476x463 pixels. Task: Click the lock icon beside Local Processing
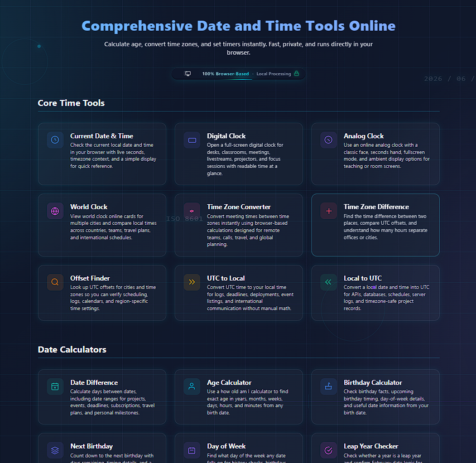[296, 74]
